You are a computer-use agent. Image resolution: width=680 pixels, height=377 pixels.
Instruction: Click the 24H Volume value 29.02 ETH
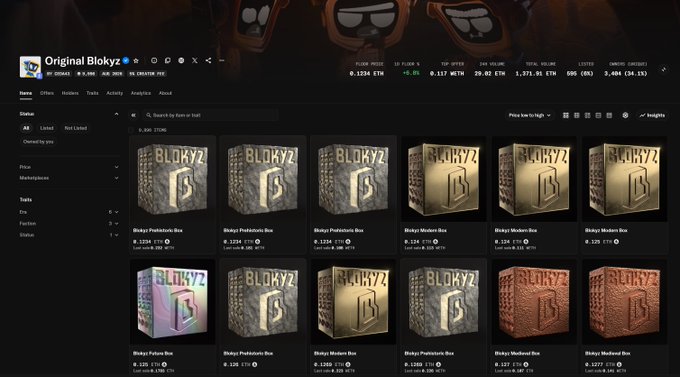489,74
